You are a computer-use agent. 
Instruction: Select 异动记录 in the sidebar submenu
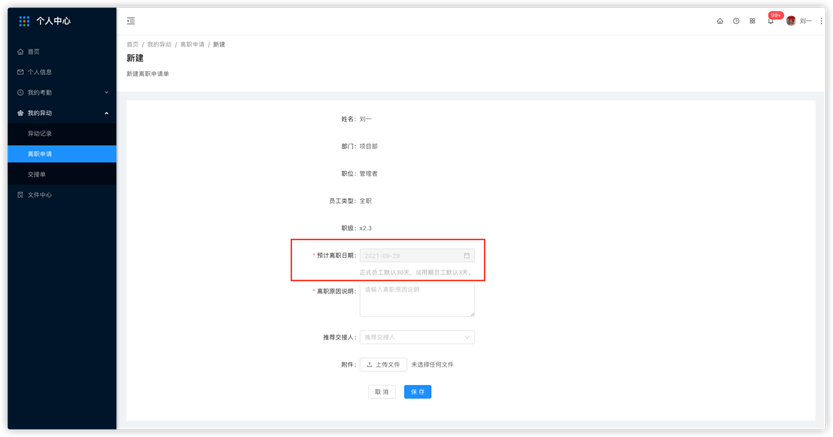[62, 133]
